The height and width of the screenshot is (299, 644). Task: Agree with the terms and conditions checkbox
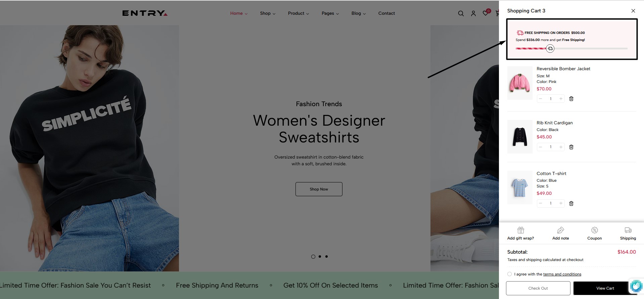(x=509, y=274)
